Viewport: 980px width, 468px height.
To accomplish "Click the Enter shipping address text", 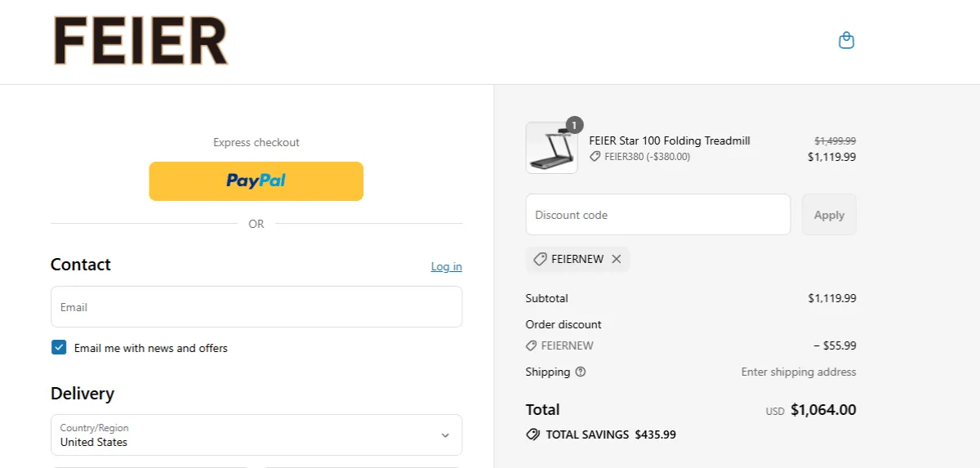I will (799, 372).
